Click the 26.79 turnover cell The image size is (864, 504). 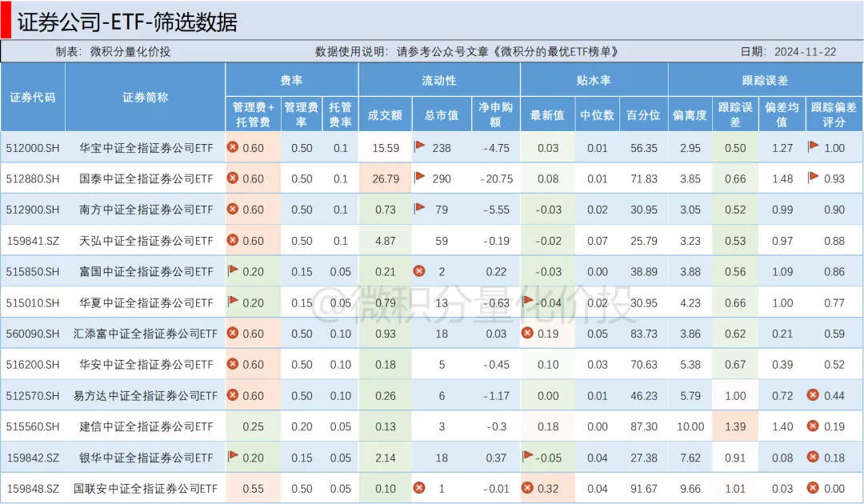(x=385, y=178)
